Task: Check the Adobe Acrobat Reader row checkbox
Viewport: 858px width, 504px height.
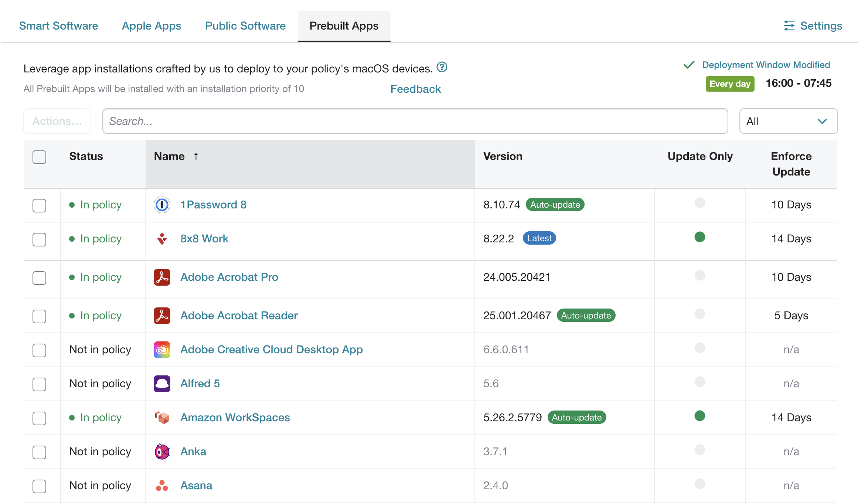Action: click(x=39, y=316)
